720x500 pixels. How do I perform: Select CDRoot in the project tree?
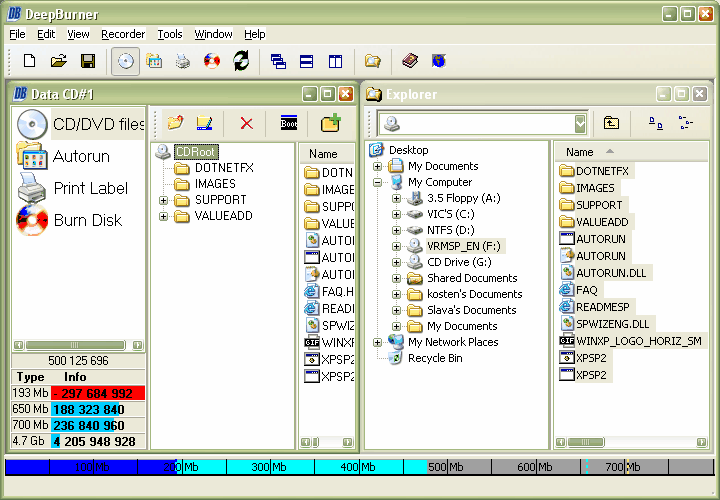coord(197,152)
